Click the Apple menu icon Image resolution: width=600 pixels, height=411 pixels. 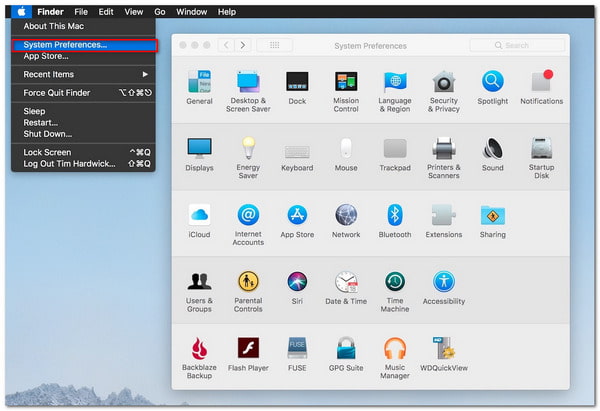(21, 12)
